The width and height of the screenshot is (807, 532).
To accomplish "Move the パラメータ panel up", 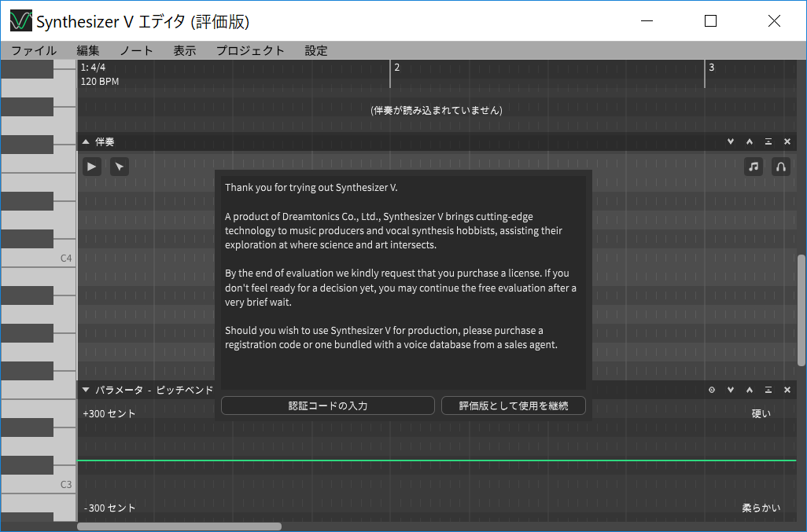I will tap(750, 390).
